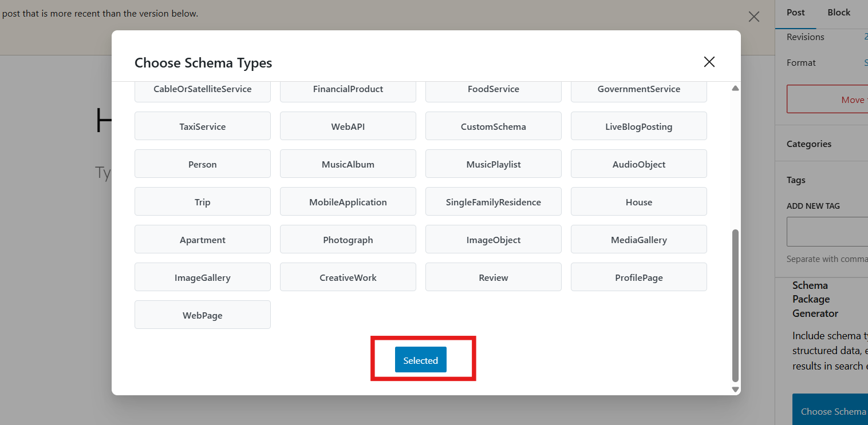Image resolution: width=868 pixels, height=425 pixels.
Task: Dismiss the notice banner with X
Action: click(x=754, y=17)
